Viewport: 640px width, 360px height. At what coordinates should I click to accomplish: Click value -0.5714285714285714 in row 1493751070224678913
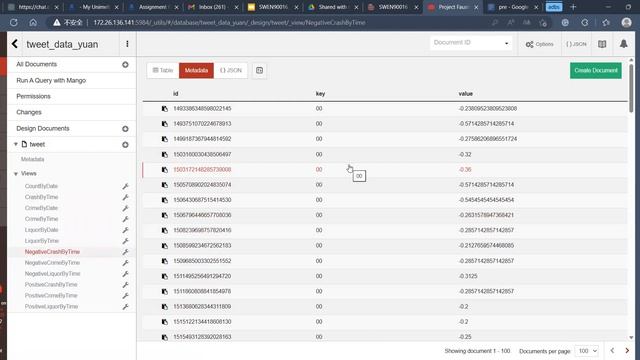486,124
